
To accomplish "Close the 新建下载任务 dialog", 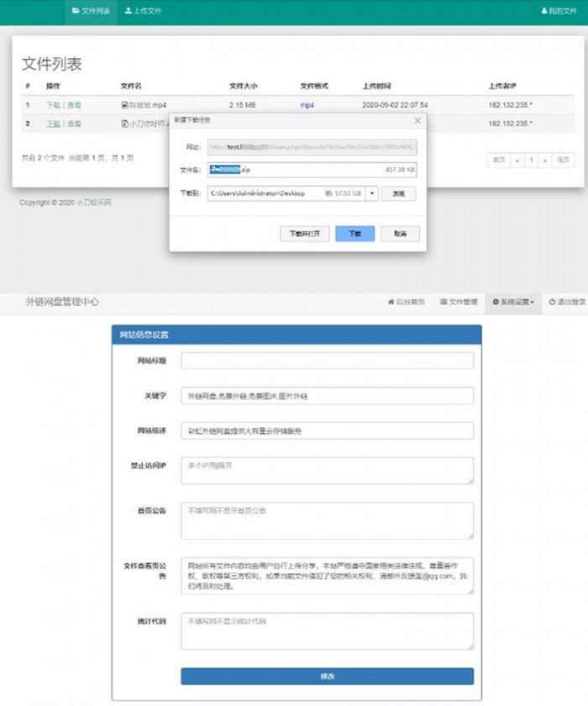I will pyautogui.click(x=417, y=121).
